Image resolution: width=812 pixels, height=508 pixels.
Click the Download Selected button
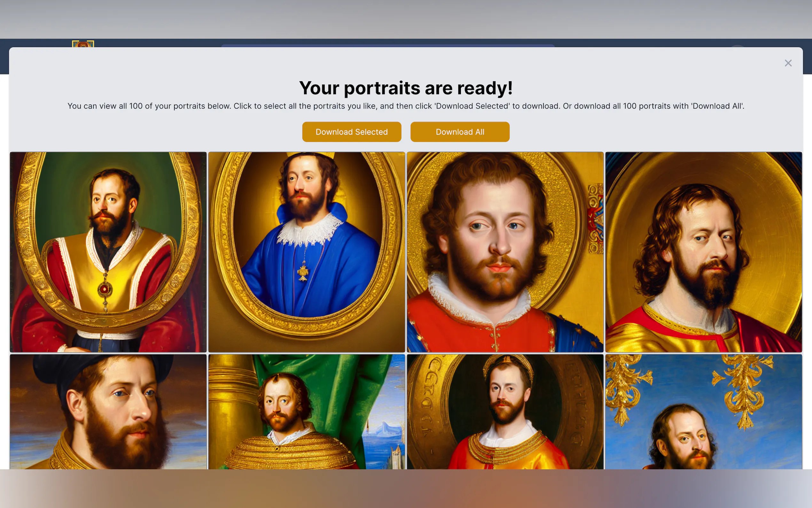coord(351,132)
